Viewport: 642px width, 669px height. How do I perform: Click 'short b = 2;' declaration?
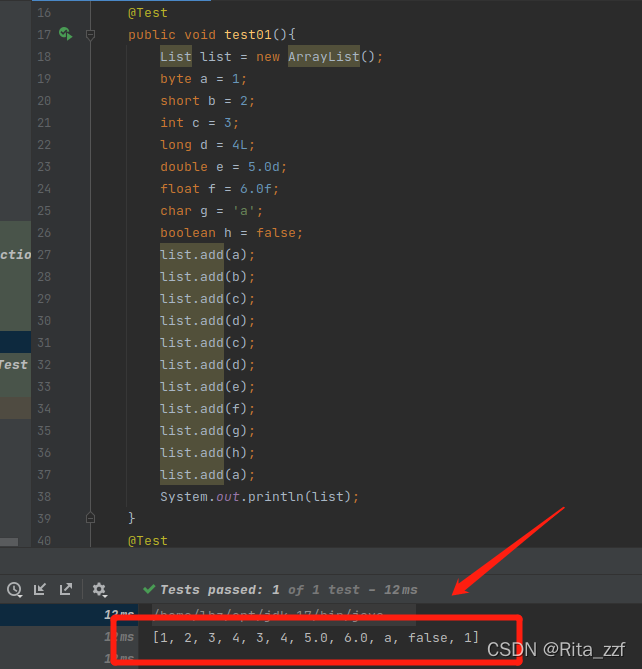click(207, 101)
